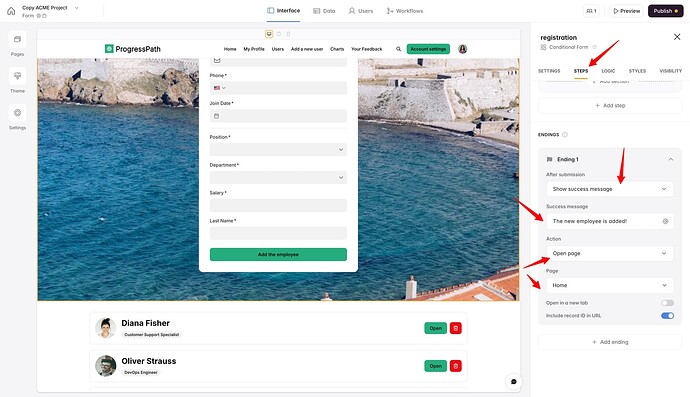Click Oliver Strauss's profile photo
Image resolution: width=690 pixels, height=397 pixels.
click(106, 366)
